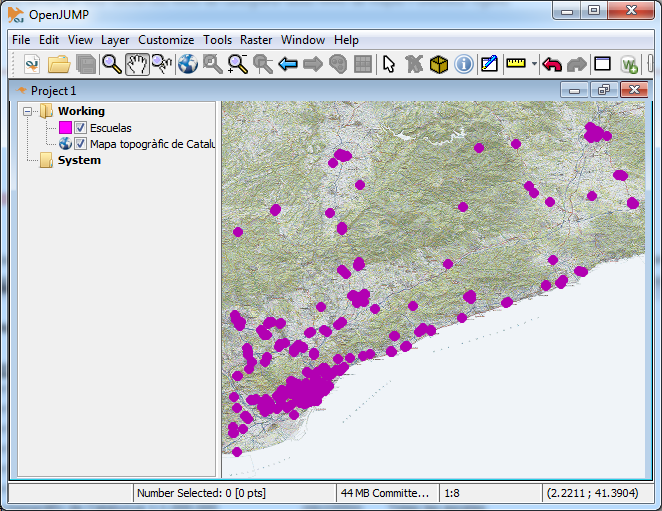Click the globe icon of Mapa topogràfic layer
This screenshot has height=511, width=662.
tap(65, 144)
